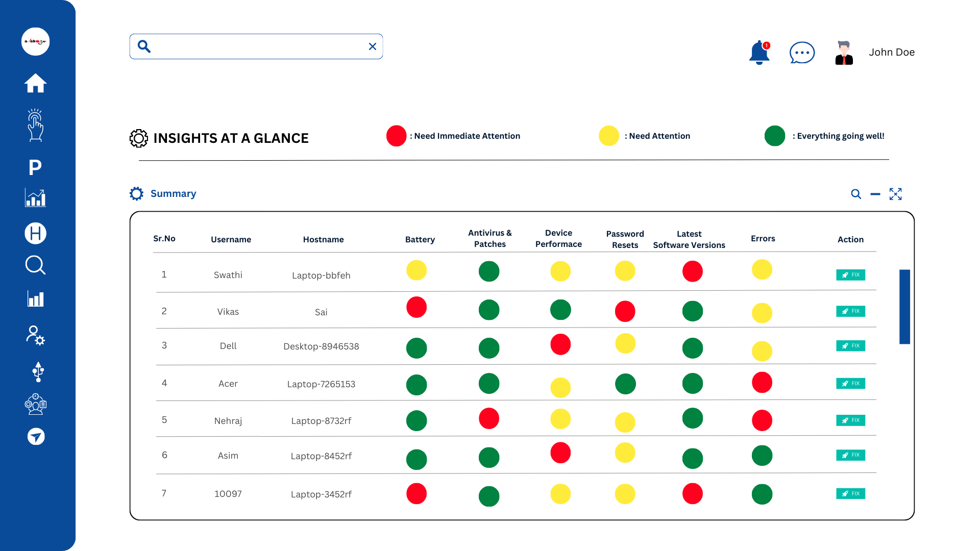Click the Battery column header
This screenshot has width=980, height=551.
[420, 239]
